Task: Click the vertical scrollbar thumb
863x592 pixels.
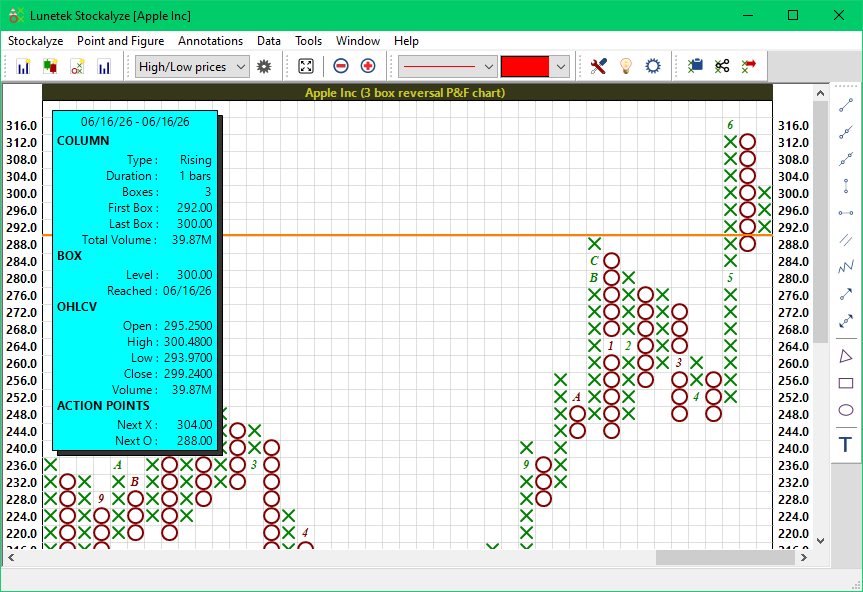Action: 821,222
